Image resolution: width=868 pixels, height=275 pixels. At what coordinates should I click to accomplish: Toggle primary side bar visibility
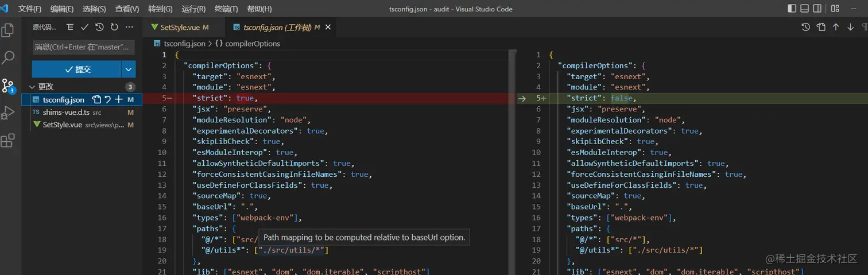[x=792, y=9]
